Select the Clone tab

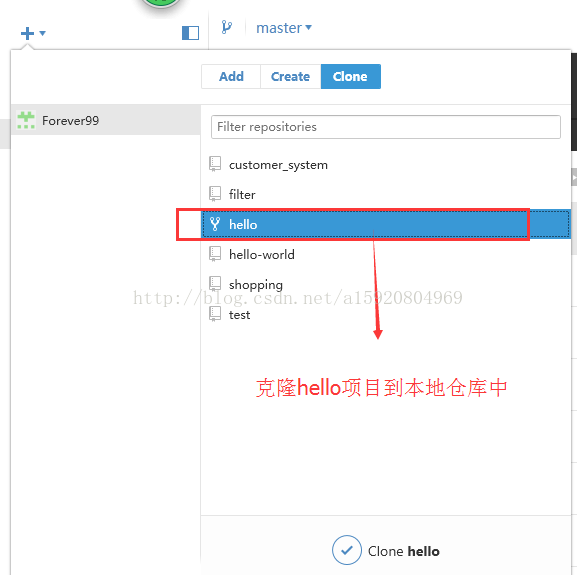pyautogui.click(x=350, y=77)
